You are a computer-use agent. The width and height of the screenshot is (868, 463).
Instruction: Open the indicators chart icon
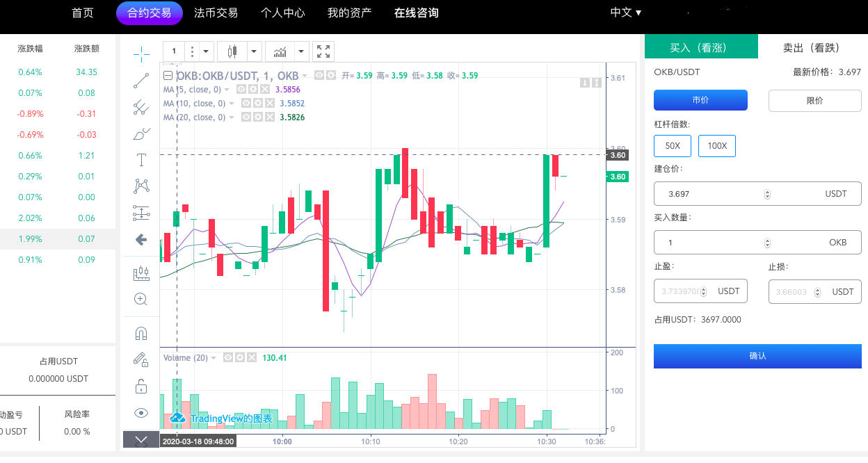click(280, 51)
